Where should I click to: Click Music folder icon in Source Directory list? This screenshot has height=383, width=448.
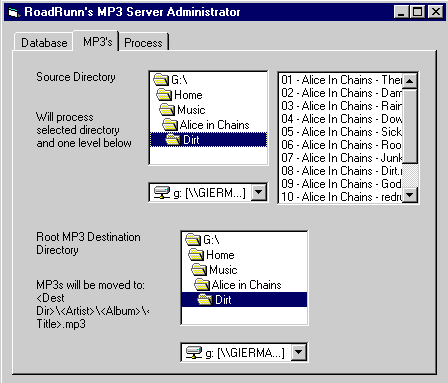pos(167,110)
